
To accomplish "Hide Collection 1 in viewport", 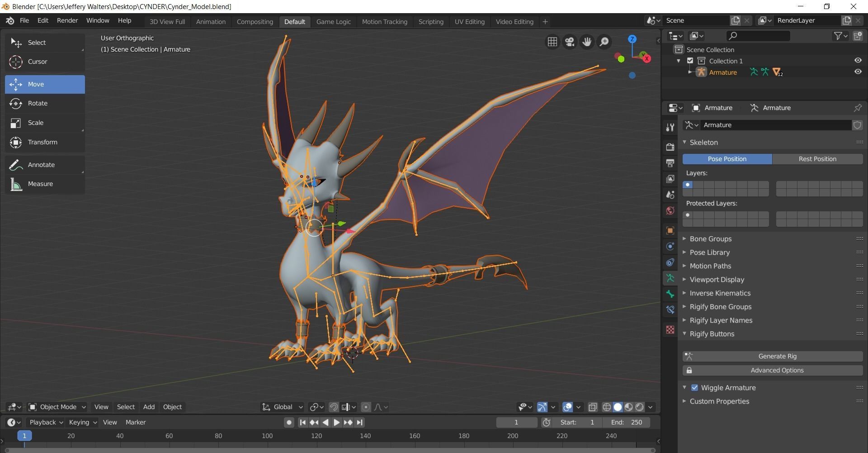I will click(x=858, y=61).
